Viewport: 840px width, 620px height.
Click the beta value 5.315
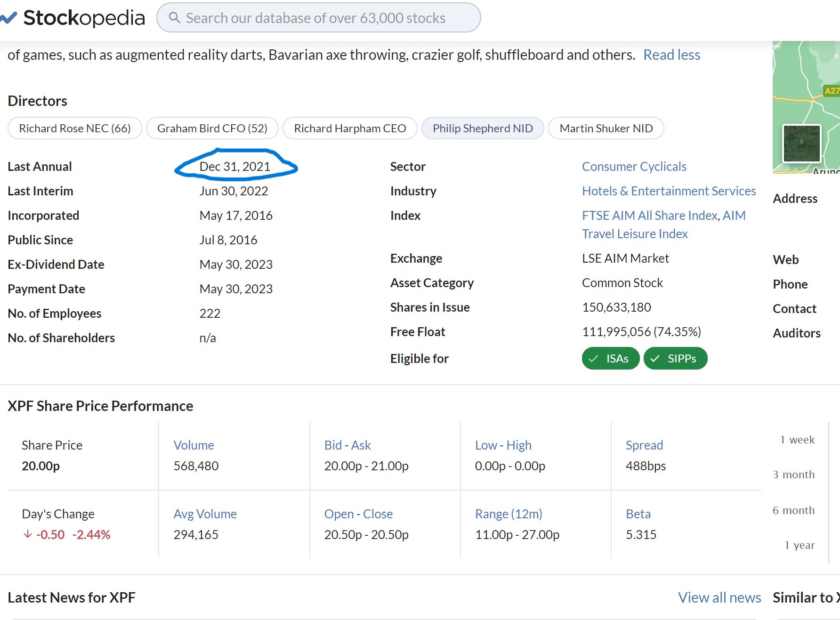[x=641, y=534]
